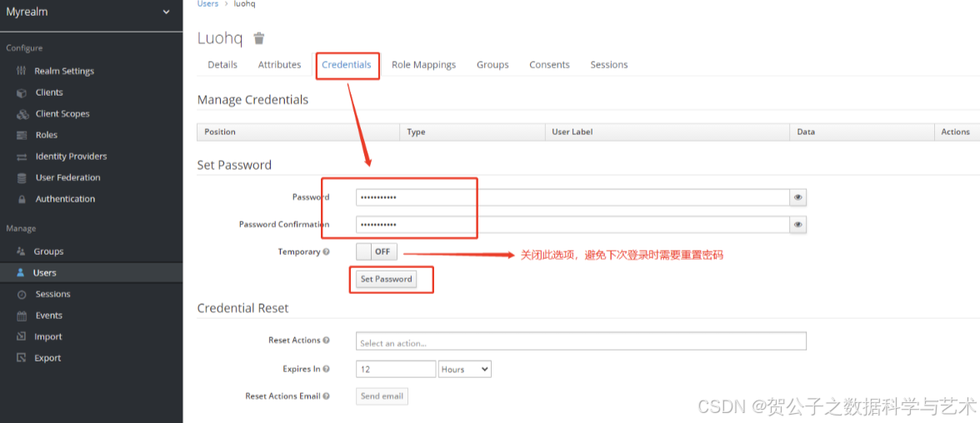
Task: Click the Events calendar icon
Action: coord(22,316)
